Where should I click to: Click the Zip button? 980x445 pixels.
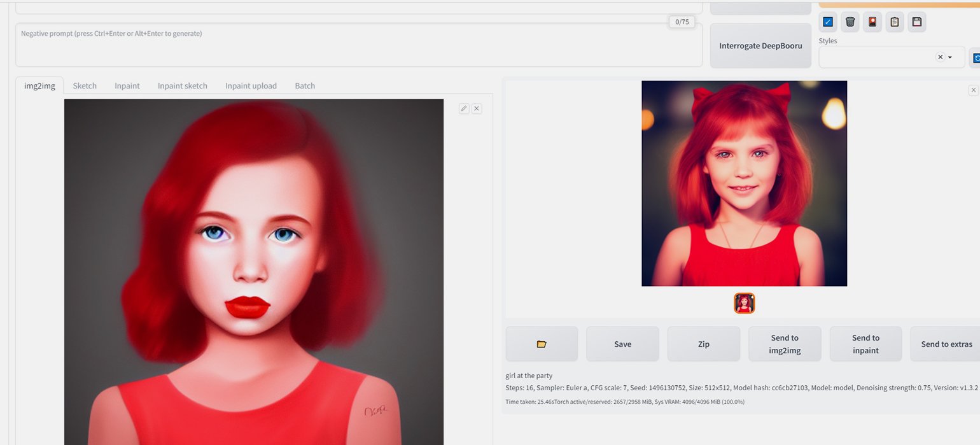pyautogui.click(x=703, y=344)
